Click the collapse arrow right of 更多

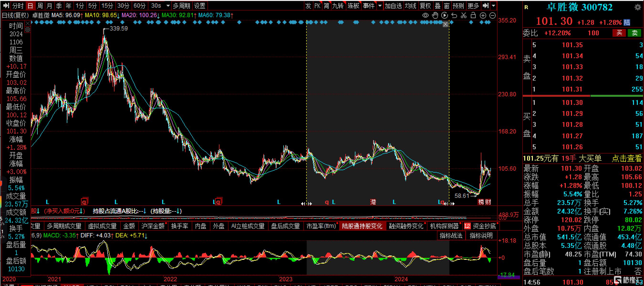coord(485,5)
